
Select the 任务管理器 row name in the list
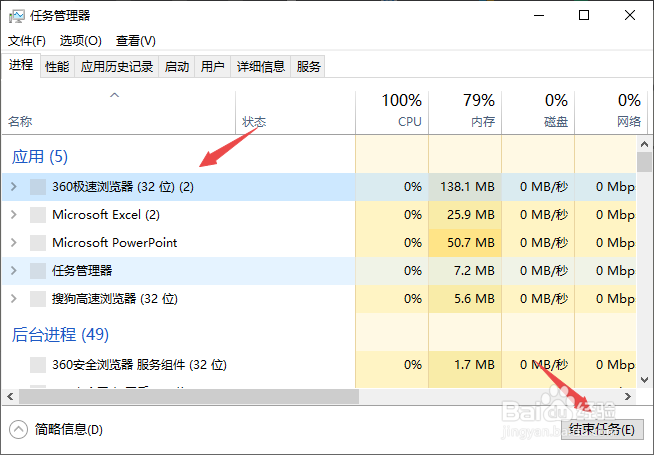click(x=82, y=271)
